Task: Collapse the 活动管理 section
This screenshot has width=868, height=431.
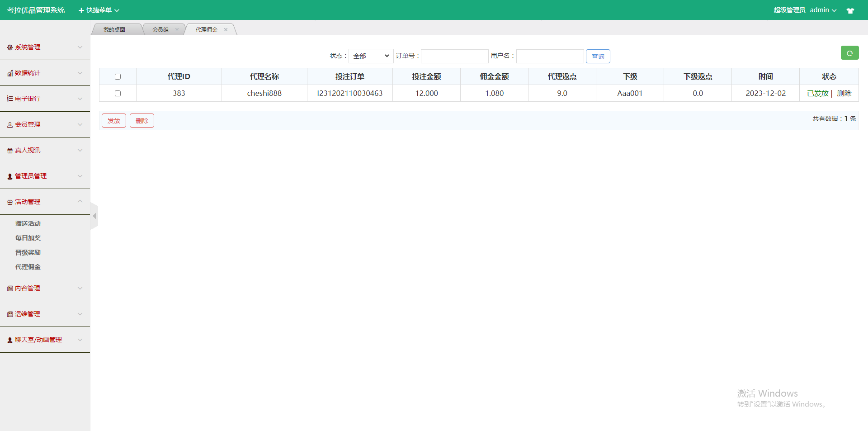Action: click(80, 202)
